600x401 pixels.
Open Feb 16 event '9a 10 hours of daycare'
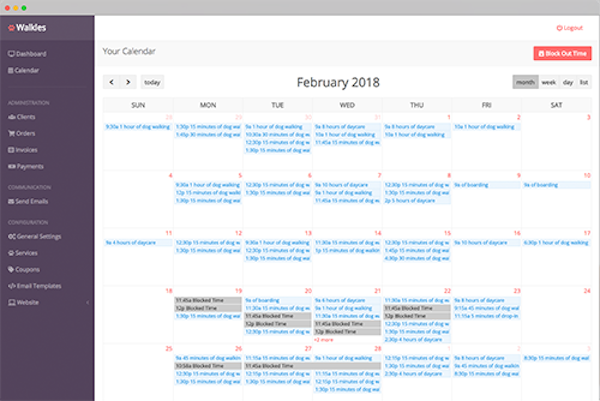486,243
